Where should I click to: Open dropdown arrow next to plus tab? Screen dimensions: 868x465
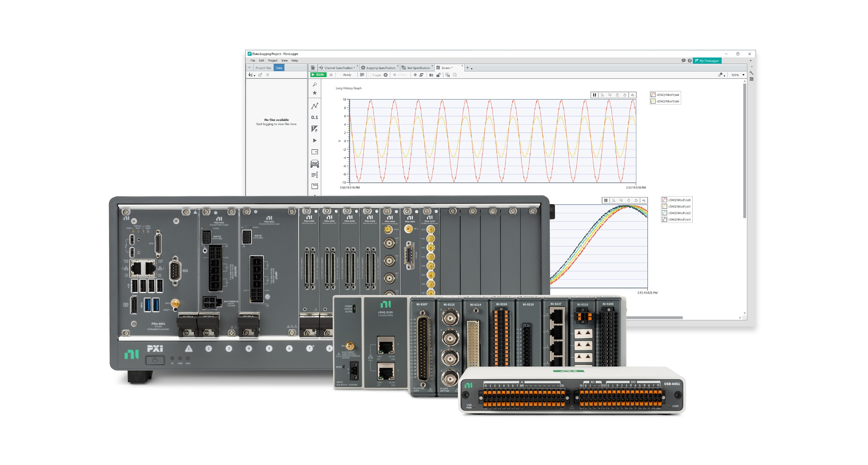472,68
